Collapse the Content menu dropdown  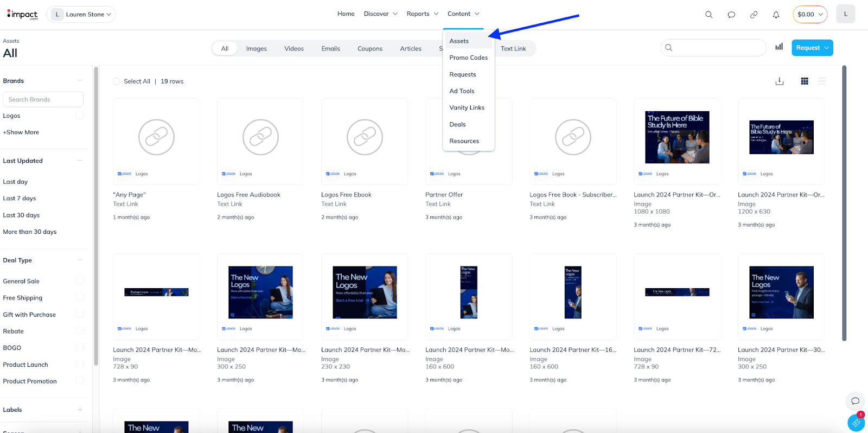(x=463, y=14)
